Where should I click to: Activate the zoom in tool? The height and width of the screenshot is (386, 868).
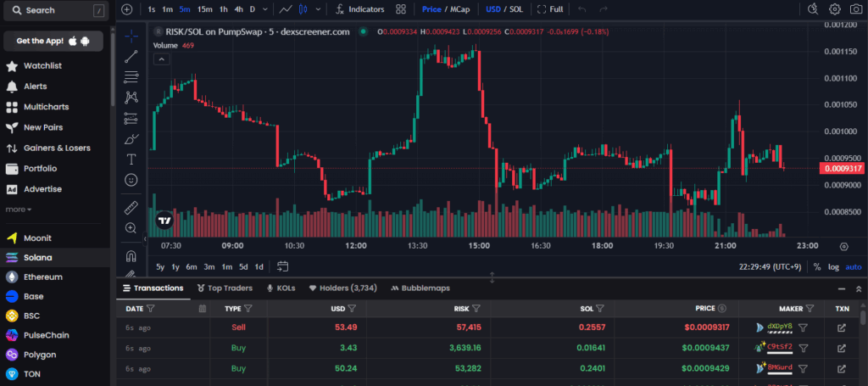(x=131, y=227)
